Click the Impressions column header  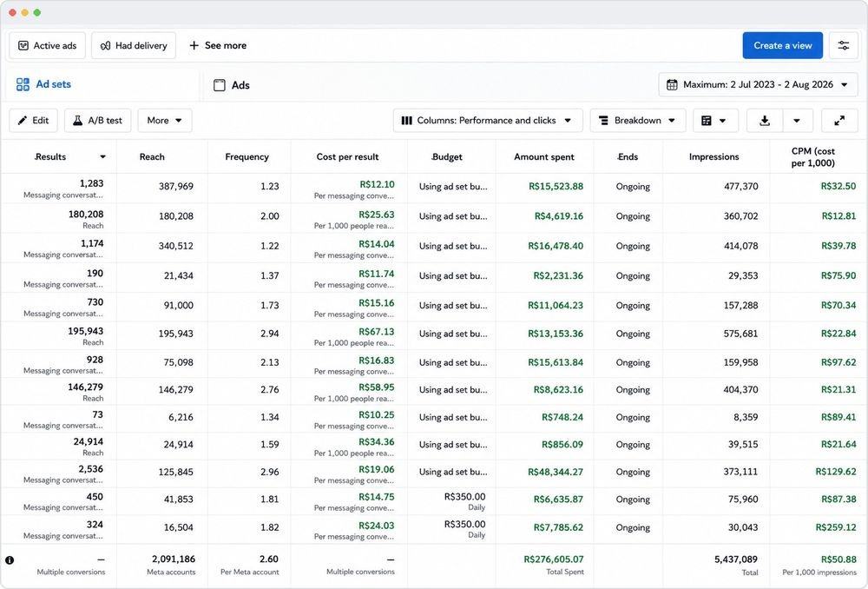click(x=713, y=157)
